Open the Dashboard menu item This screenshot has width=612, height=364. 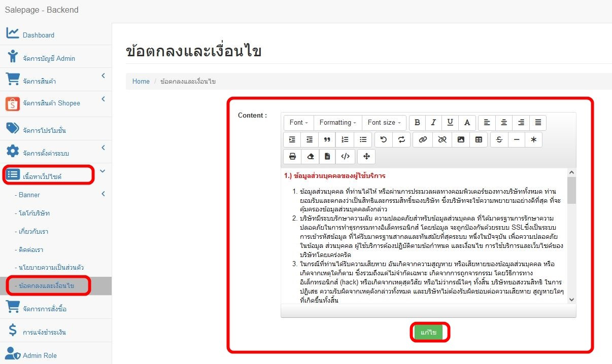(x=38, y=35)
